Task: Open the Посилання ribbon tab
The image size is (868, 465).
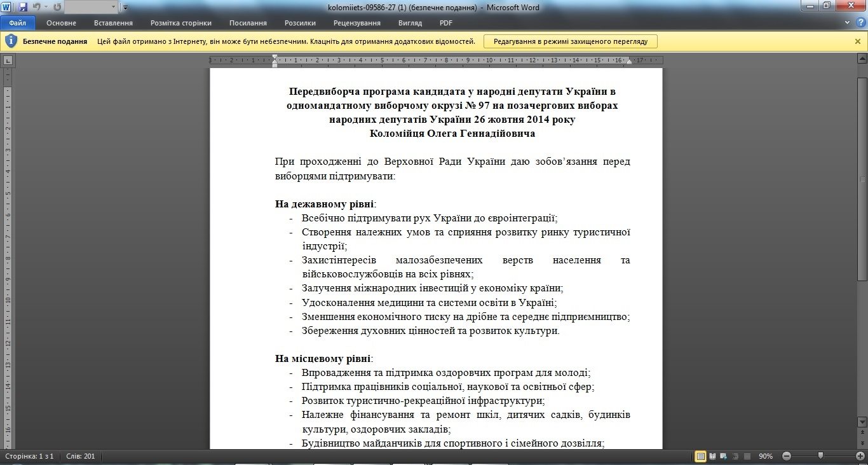Action: point(248,23)
